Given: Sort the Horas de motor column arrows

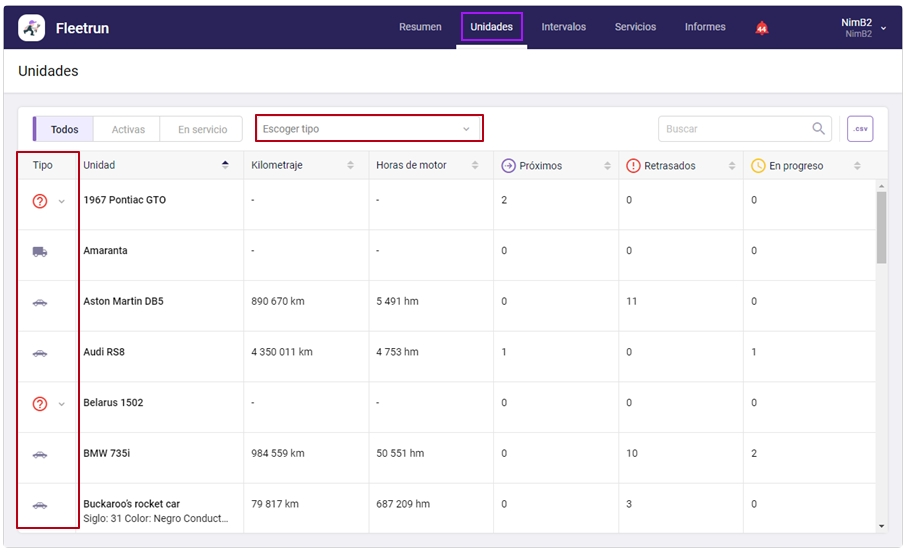Looking at the screenshot, I should coord(475,165).
